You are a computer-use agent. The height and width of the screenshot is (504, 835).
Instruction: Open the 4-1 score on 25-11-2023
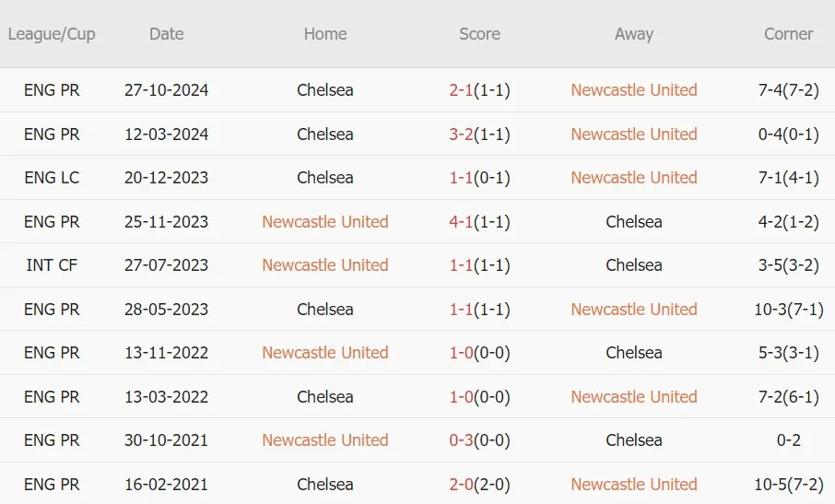pyautogui.click(x=461, y=221)
